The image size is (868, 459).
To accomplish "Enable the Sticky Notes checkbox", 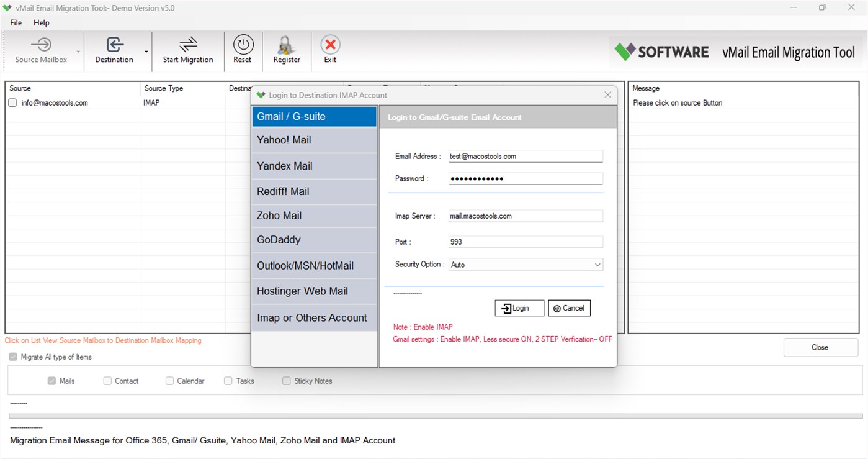I will [286, 381].
